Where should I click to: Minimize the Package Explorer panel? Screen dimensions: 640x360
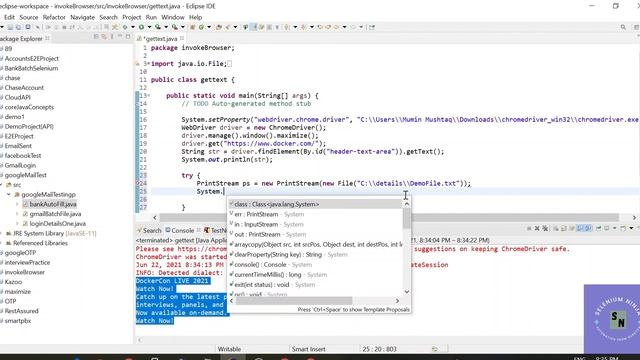click(120, 37)
